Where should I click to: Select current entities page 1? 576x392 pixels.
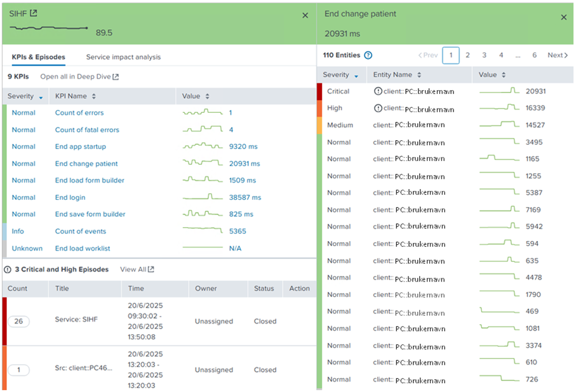click(x=451, y=55)
